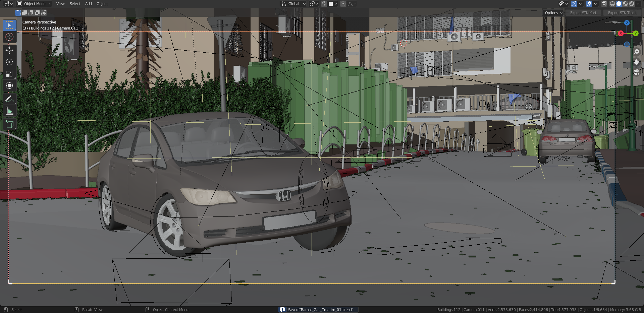Image resolution: width=644 pixels, height=313 pixels.
Task: Open the Options dropdown
Action: (x=553, y=13)
